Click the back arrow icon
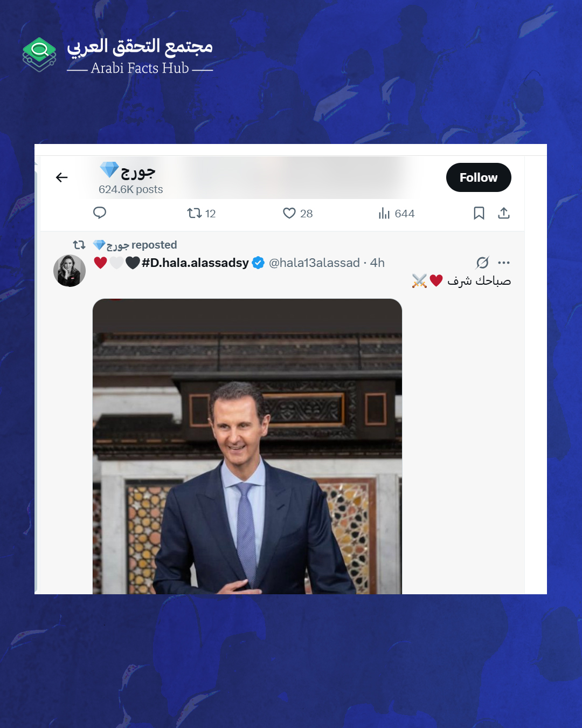582x728 pixels. point(62,177)
